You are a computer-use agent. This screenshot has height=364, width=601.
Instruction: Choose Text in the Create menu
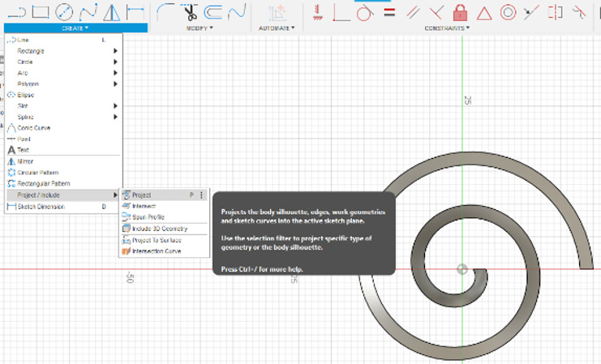click(63, 150)
